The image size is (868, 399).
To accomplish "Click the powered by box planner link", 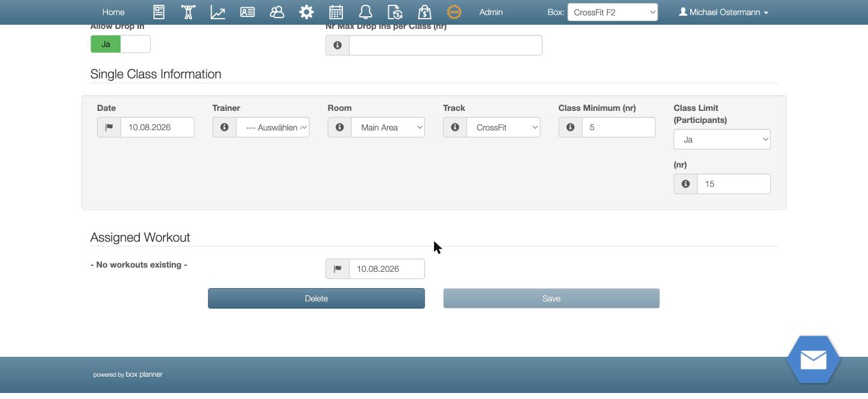I will 128,374.
